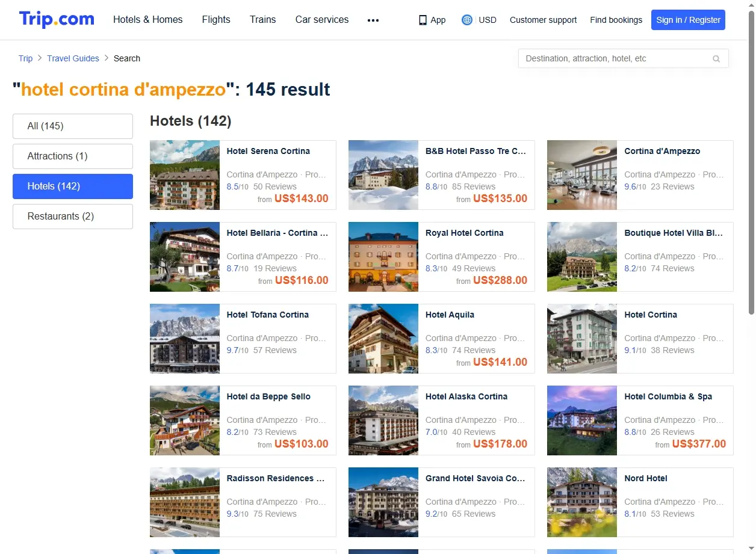Click the Hotel Aquila title

pos(450,315)
